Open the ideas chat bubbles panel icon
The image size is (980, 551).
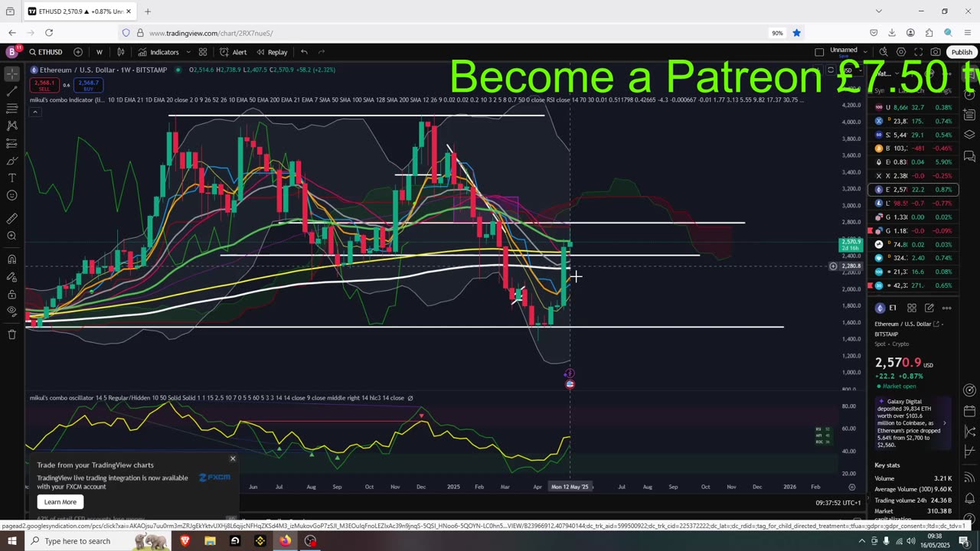pyautogui.click(x=969, y=156)
